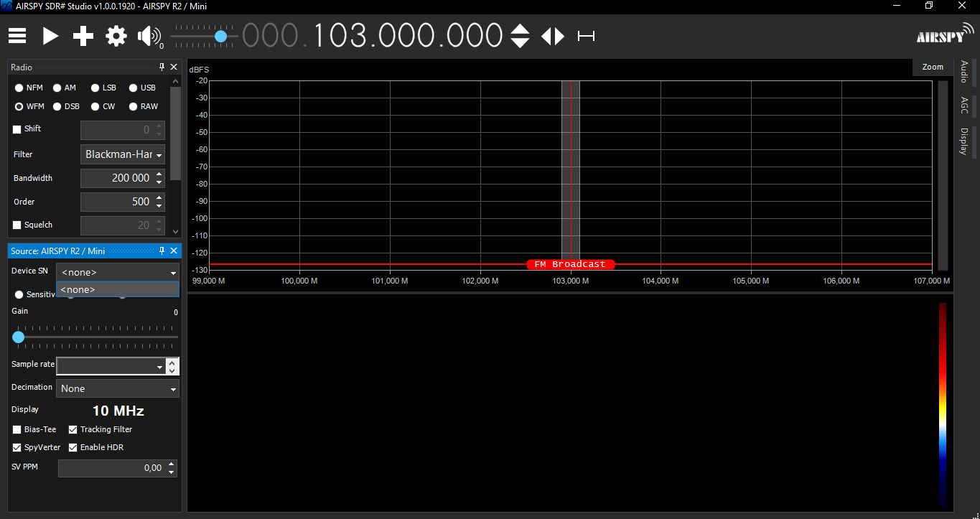Click the Zoom tab label
980x519 pixels.
[933, 67]
